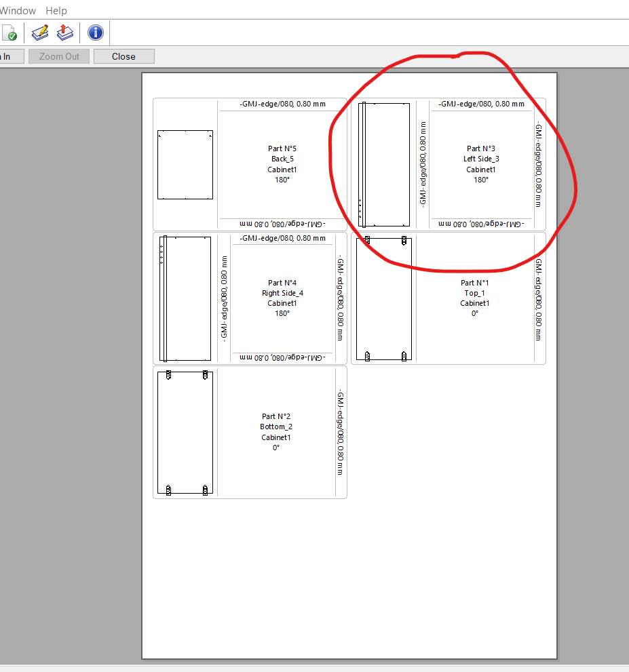Click the top edge banding text of Right Side_4 label
Viewport: 629px width, 672px height.
click(282, 238)
